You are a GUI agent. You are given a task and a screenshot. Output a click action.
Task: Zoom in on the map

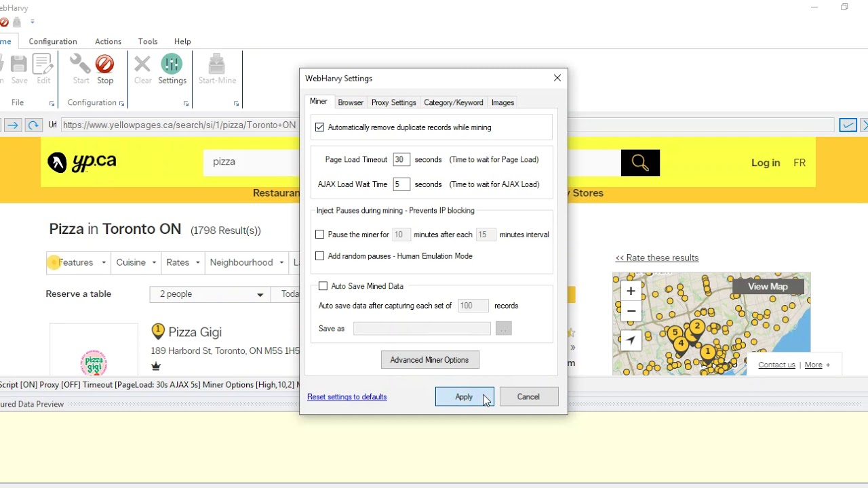click(x=631, y=291)
